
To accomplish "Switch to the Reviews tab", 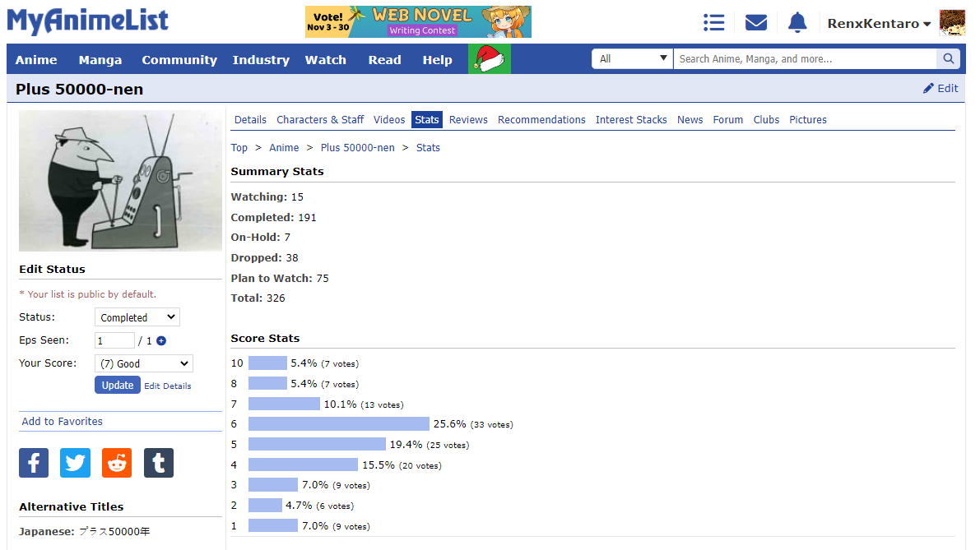I will [468, 120].
